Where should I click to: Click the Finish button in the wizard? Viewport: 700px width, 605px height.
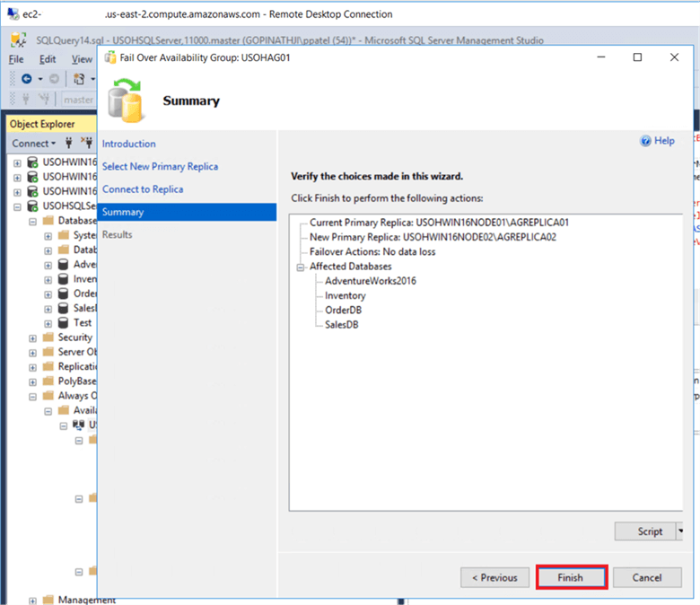click(x=571, y=577)
